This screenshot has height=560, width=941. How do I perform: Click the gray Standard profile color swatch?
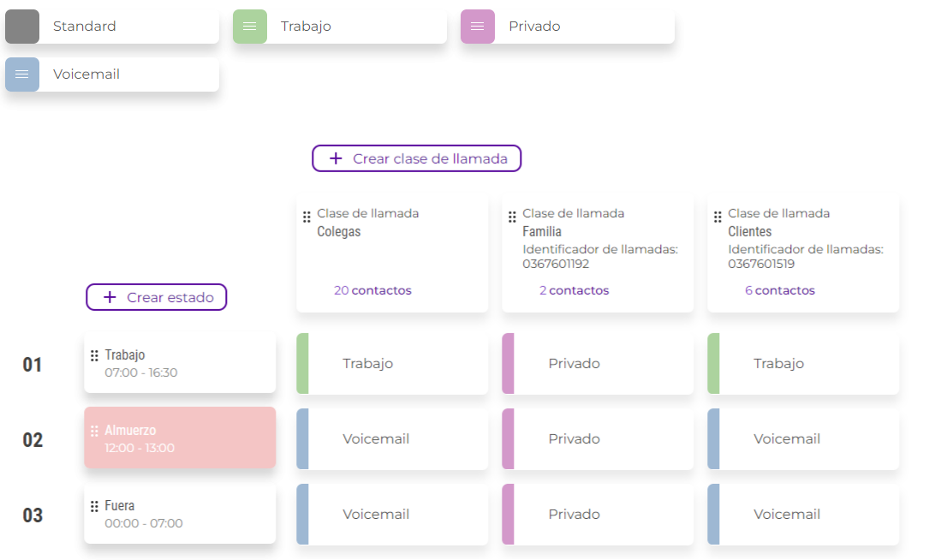point(22,27)
